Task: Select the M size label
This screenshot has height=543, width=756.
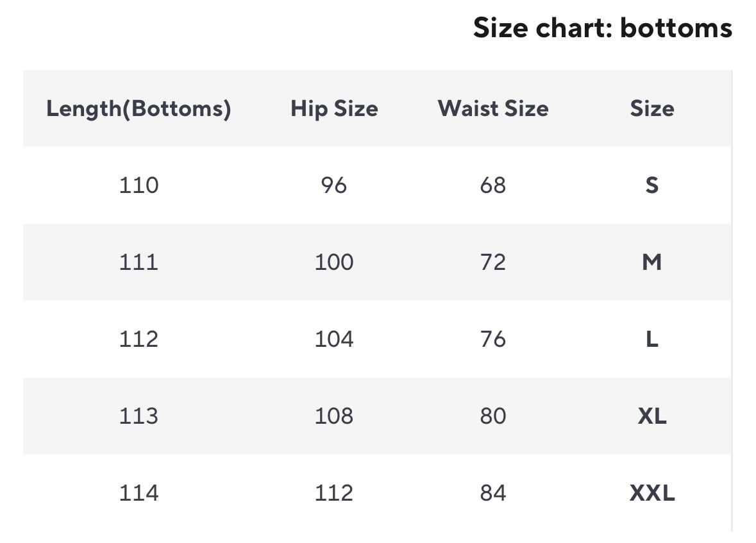Action: coord(651,262)
